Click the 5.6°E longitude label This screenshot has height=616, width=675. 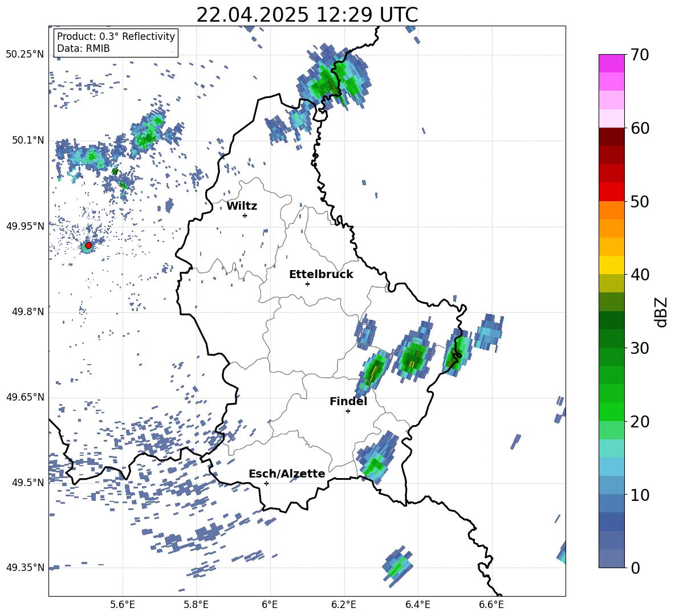(x=122, y=605)
